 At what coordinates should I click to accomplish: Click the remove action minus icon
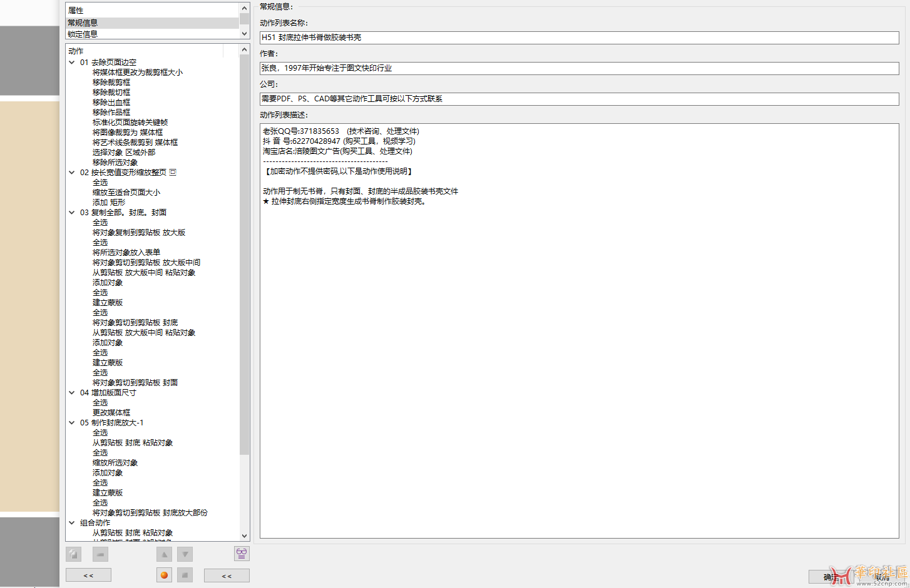point(100,554)
